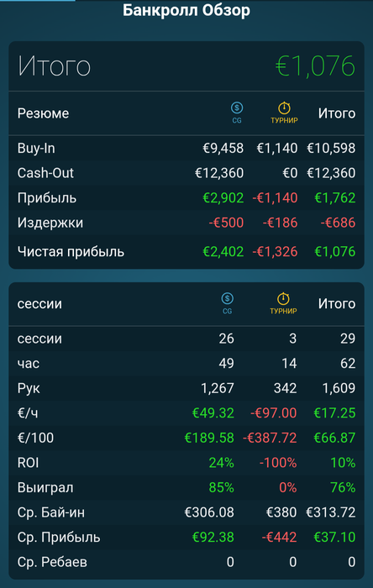Tap the Выиграл total value 76%

(343, 487)
